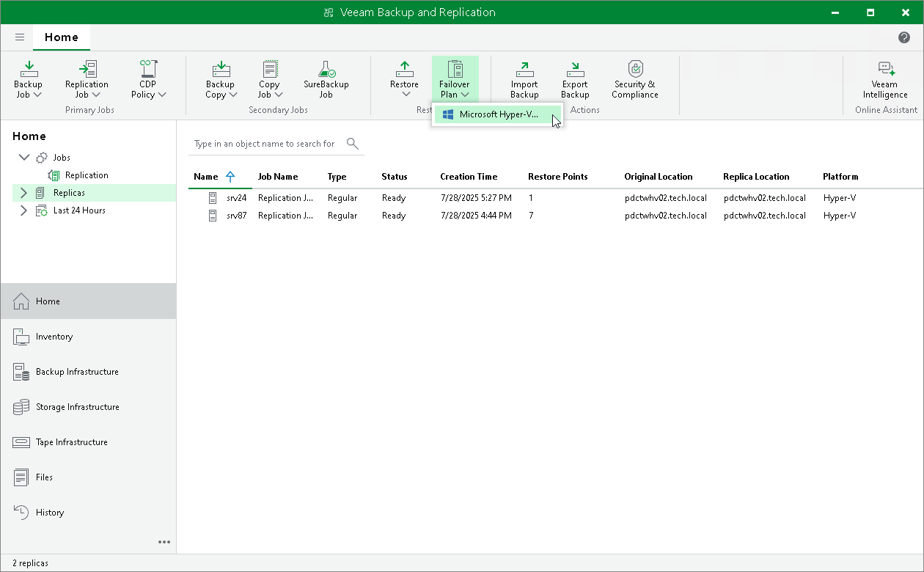This screenshot has height=572, width=924.
Task: Select the Replicas tree item
Action: tap(69, 193)
